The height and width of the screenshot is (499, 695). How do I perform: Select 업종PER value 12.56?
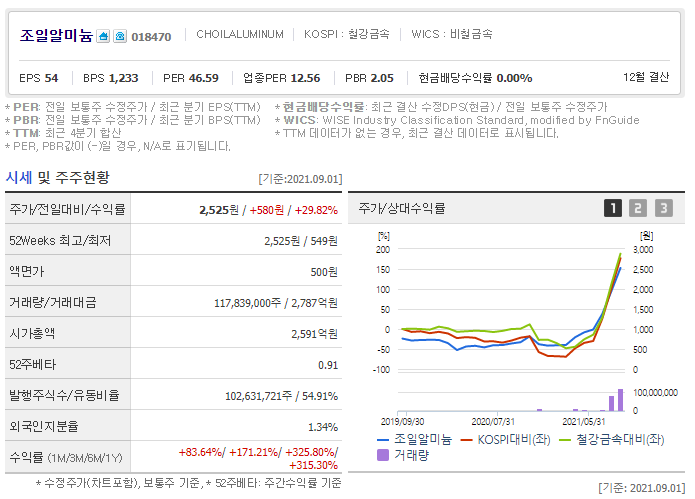click(305, 78)
